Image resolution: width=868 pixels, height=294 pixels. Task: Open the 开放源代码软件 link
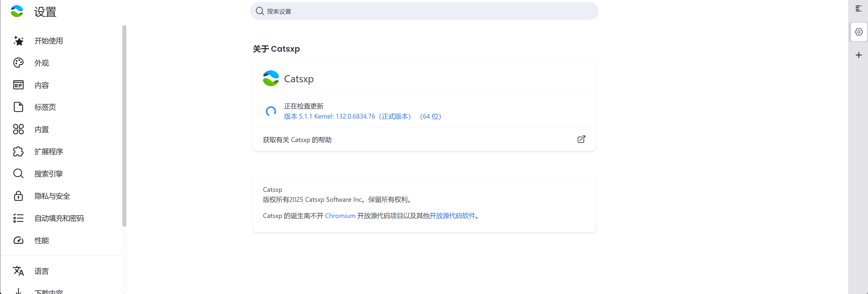click(452, 216)
